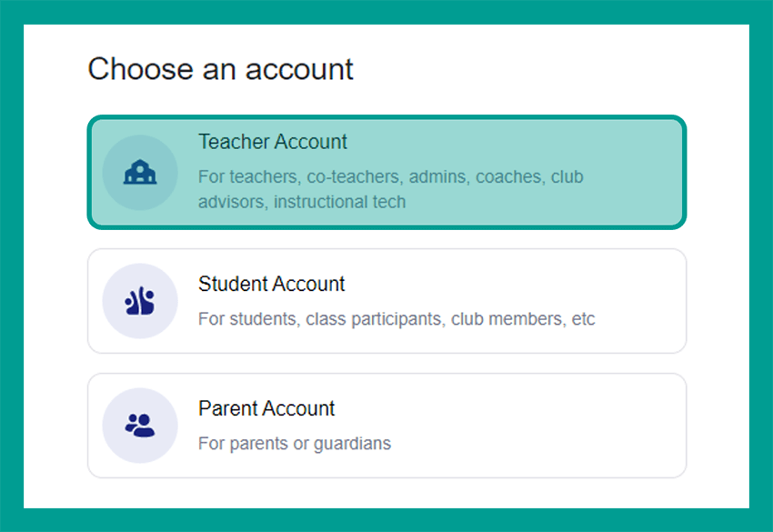Click the 'For parents or guardians' description
The height and width of the screenshot is (532, 773).
[x=295, y=443]
